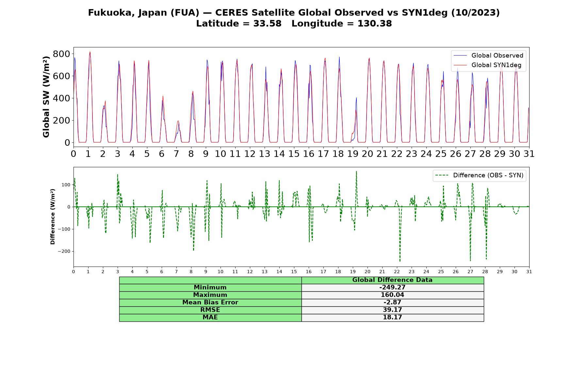Select the Maximum value 160.04 cell

point(393,295)
